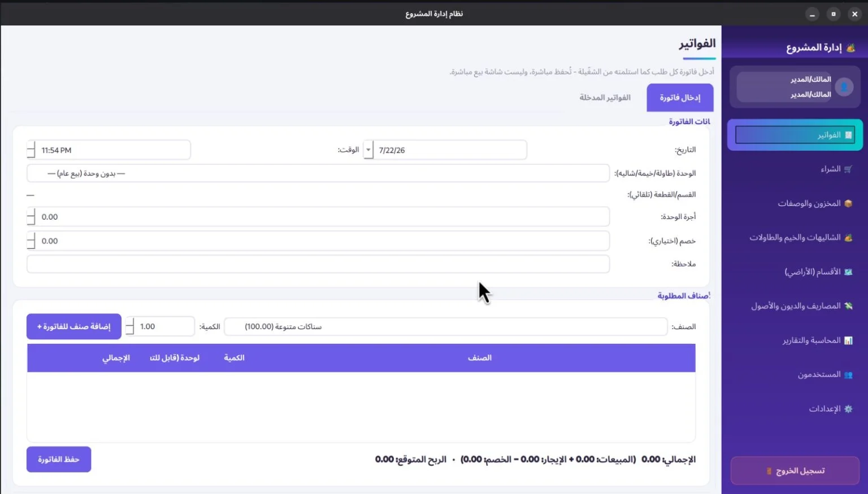Select the إدخال فاتورة tab
868x494 pixels.
[680, 98]
